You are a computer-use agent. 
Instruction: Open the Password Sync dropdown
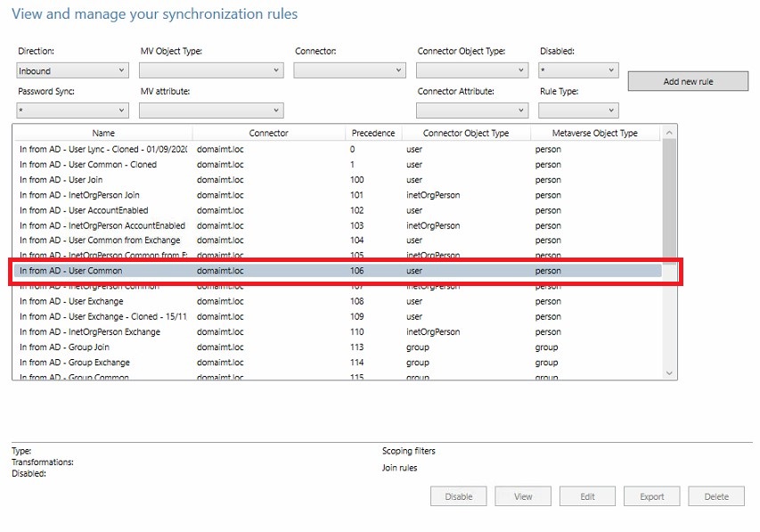pyautogui.click(x=72, y=110)
